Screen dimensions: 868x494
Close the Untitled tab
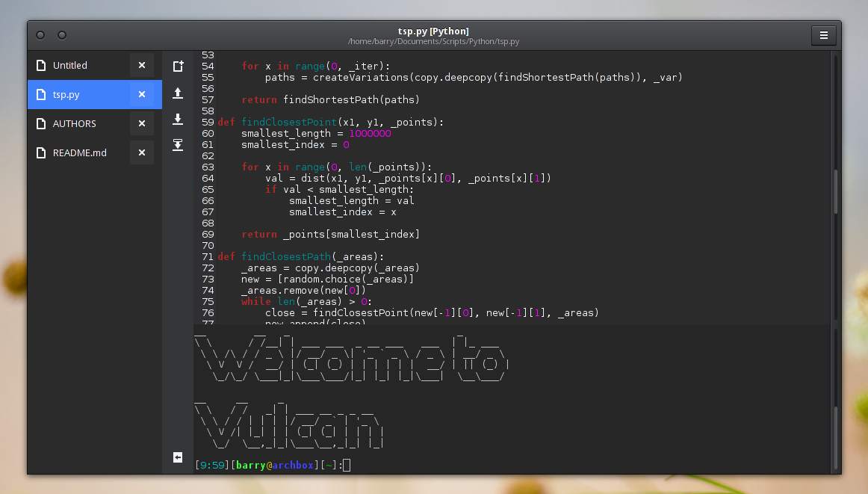pyautogui.click(x=142, y=65)
